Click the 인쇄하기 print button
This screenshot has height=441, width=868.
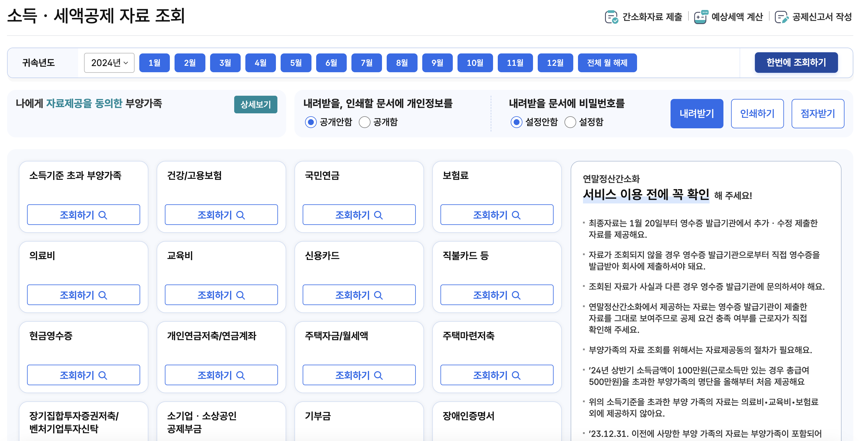point(758,114)
